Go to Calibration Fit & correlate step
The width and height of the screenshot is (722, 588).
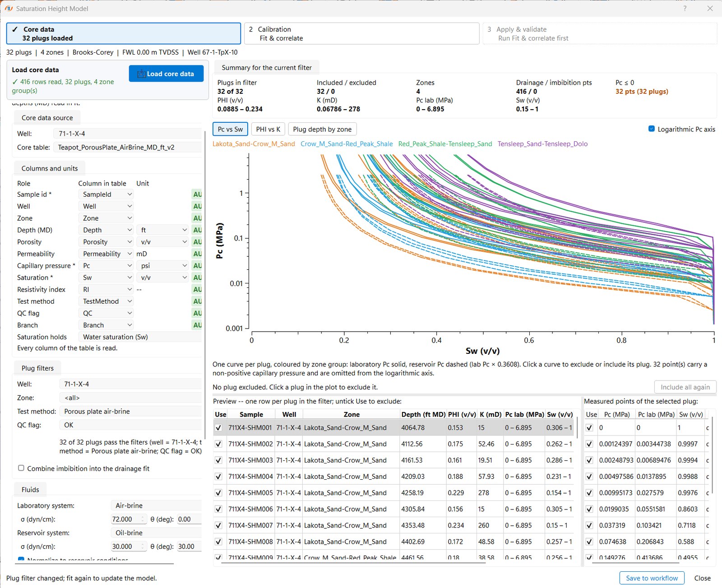[x=361, y=34]
